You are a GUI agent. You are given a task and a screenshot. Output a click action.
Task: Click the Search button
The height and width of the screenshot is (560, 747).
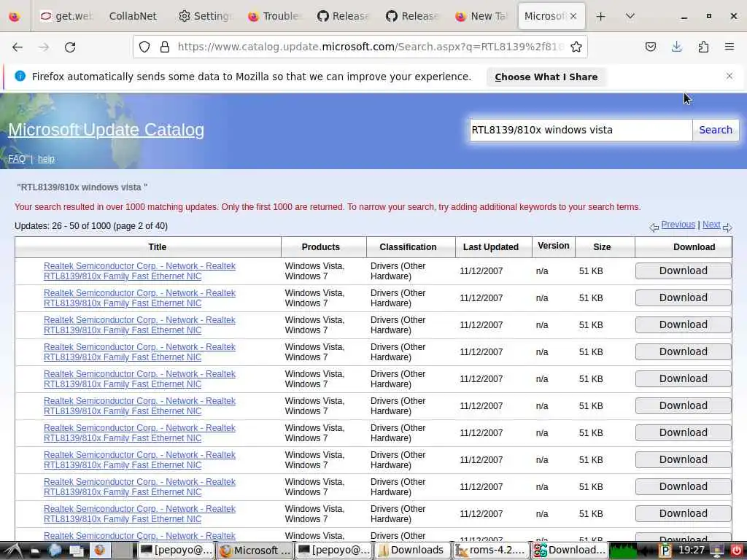tap(716, 130)
